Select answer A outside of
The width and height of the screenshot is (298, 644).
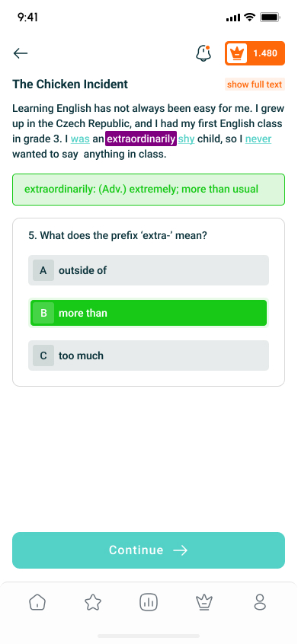point(149,270)
